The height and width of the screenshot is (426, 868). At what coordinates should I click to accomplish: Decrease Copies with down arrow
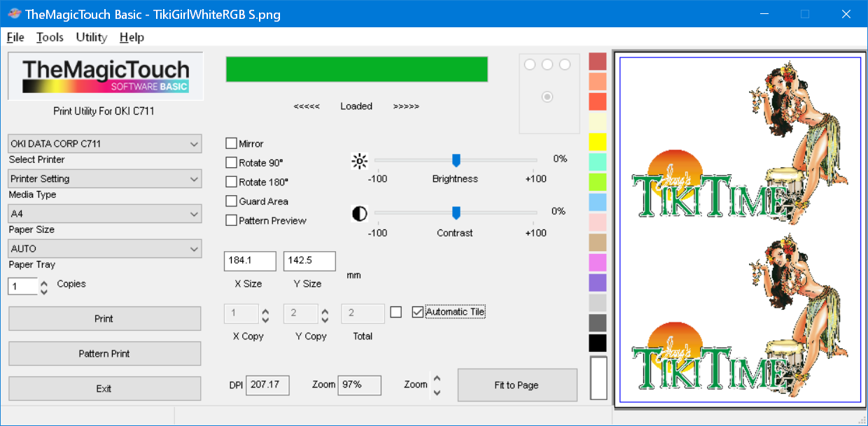click(x=44, y=291)
